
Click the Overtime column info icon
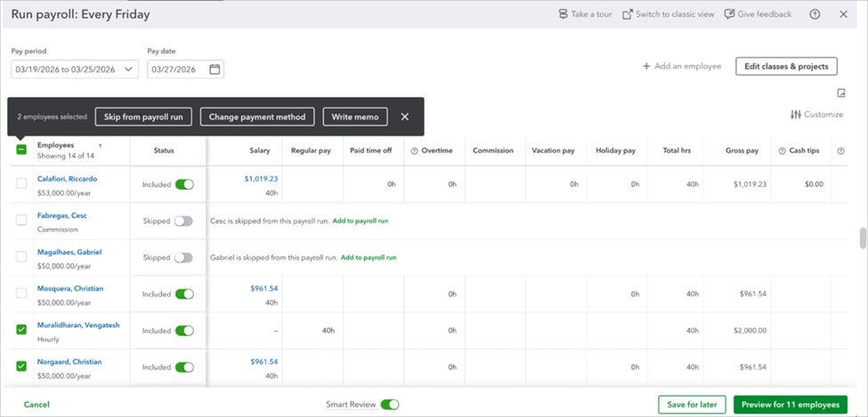(415, 151)
